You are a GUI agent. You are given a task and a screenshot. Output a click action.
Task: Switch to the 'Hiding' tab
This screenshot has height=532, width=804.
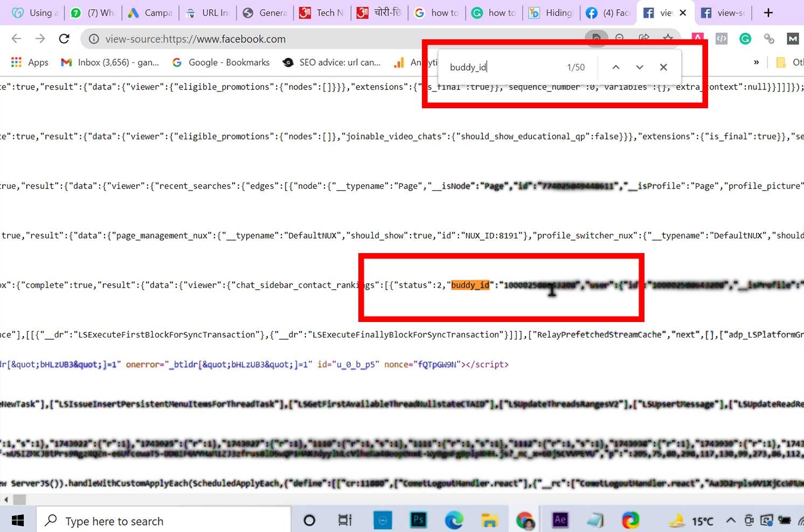click(x=552, y=12)
